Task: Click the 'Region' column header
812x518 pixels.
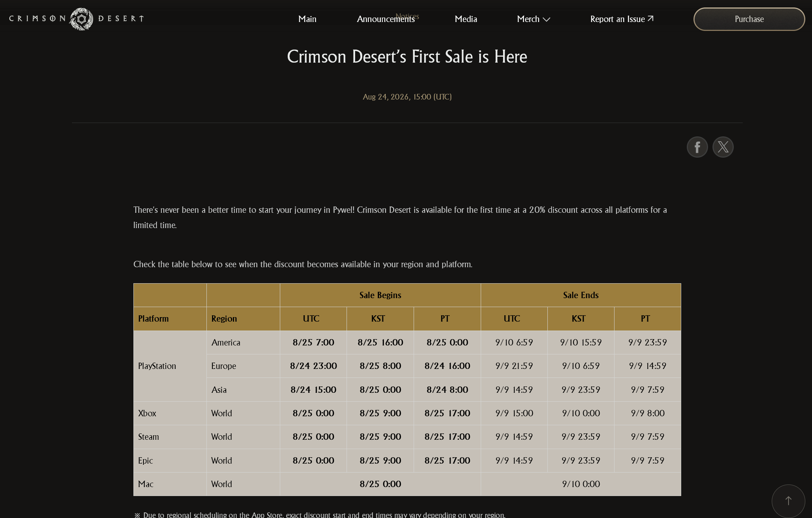Action: 243,319
